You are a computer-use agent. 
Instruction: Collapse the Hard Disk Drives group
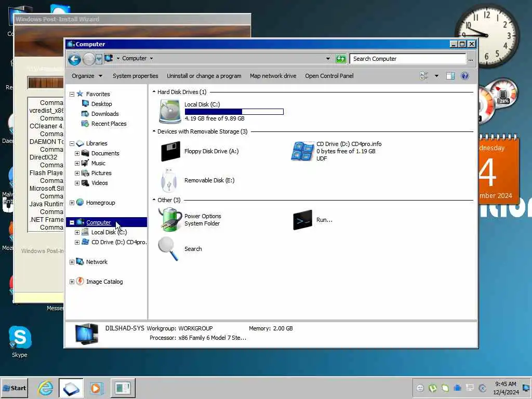click(x=154, y=92)
